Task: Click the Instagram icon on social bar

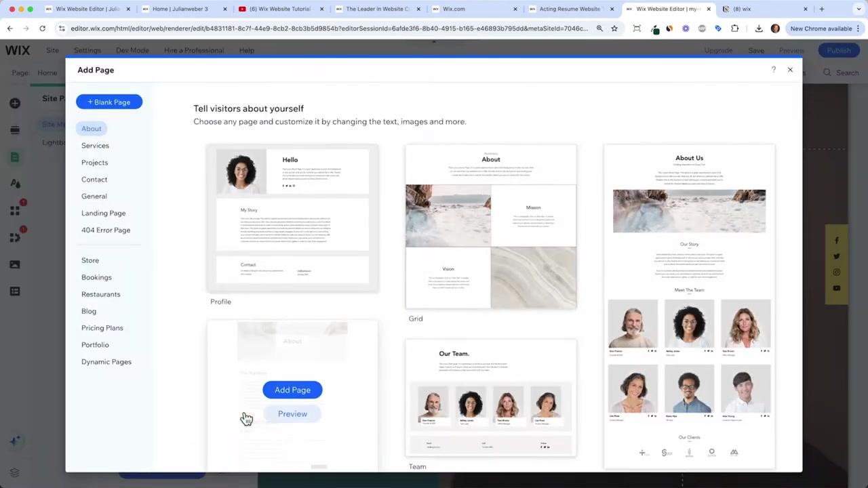Action: pyautogui.click(x=837, y=272)
